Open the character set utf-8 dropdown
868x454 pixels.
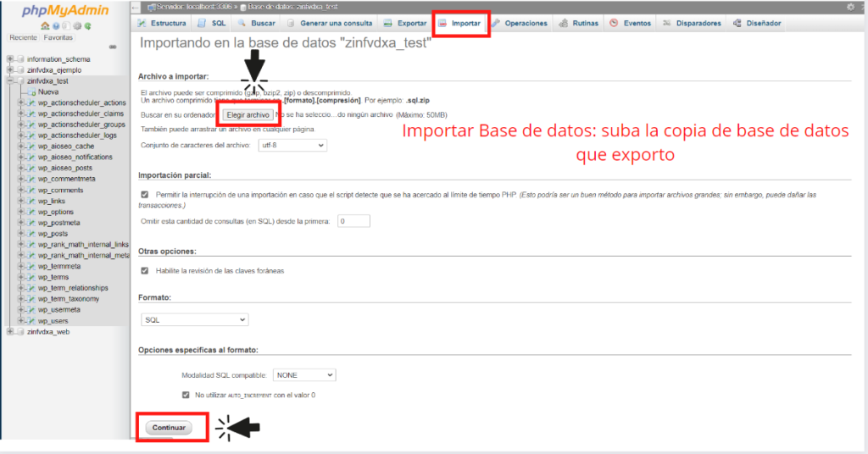292,146
